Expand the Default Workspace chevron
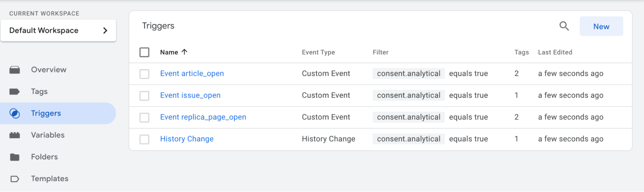Viewport: 644px width, 192px height. [x=105, y=31]
